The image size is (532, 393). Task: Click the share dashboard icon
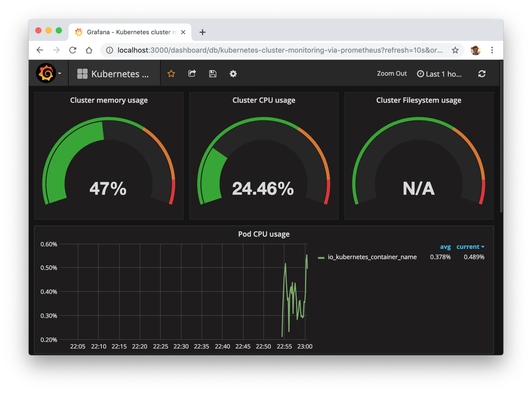point(192,74)
